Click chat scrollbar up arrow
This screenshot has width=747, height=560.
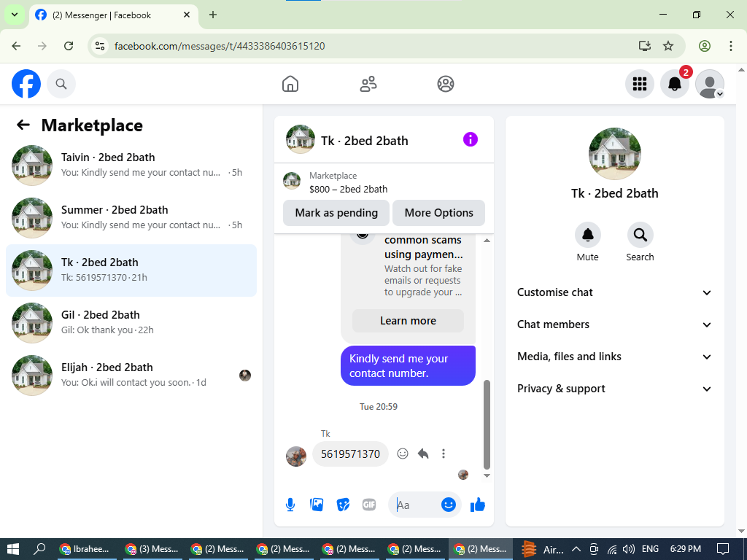tap(487, 240)
